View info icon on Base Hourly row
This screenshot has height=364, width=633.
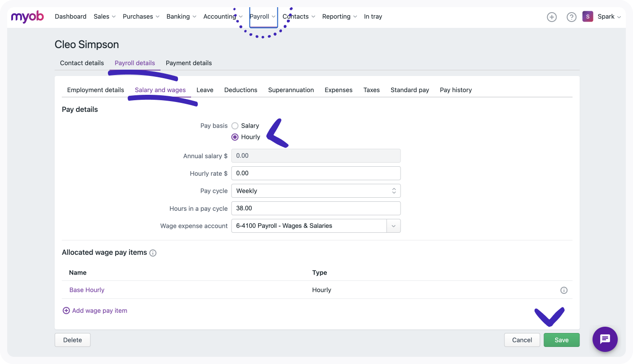(x=564, y=290)
